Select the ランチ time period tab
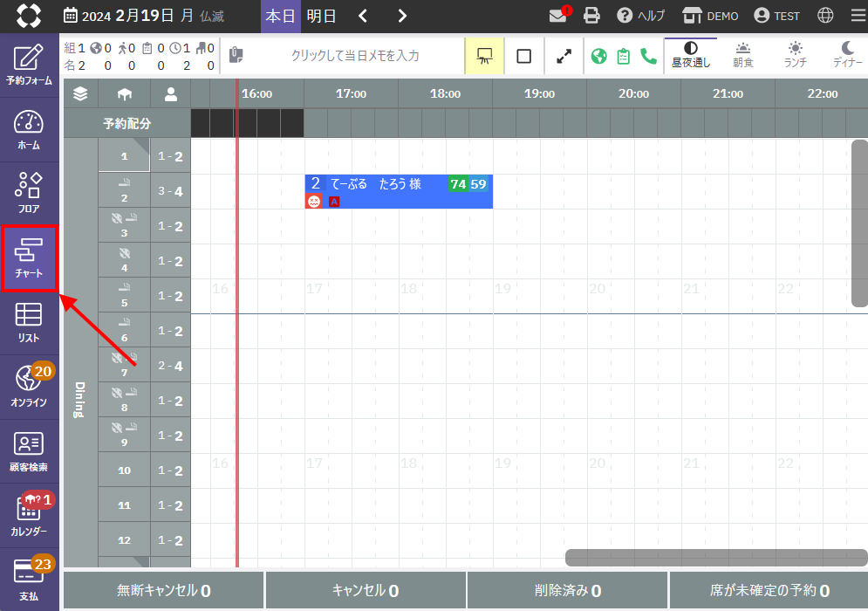The height and width of the screenshot is (611, 868). 795,54
